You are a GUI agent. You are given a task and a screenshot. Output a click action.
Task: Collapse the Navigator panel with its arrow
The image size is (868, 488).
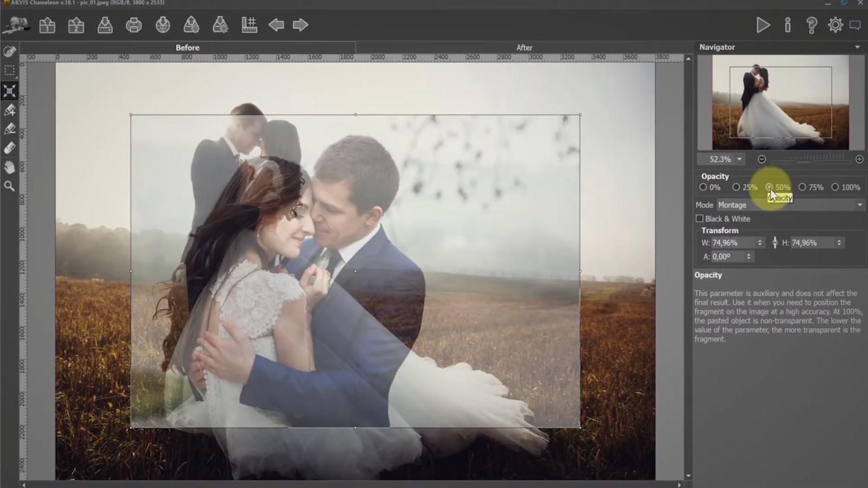click(x=857, y=47)
